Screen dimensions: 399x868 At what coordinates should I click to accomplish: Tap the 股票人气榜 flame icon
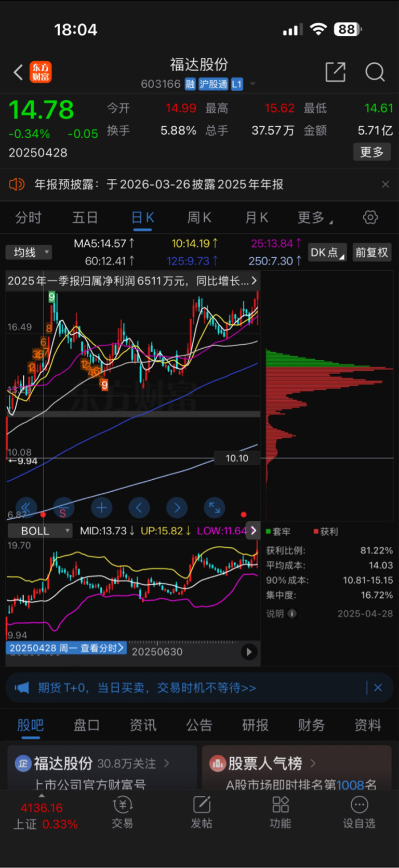coord(217,763)
